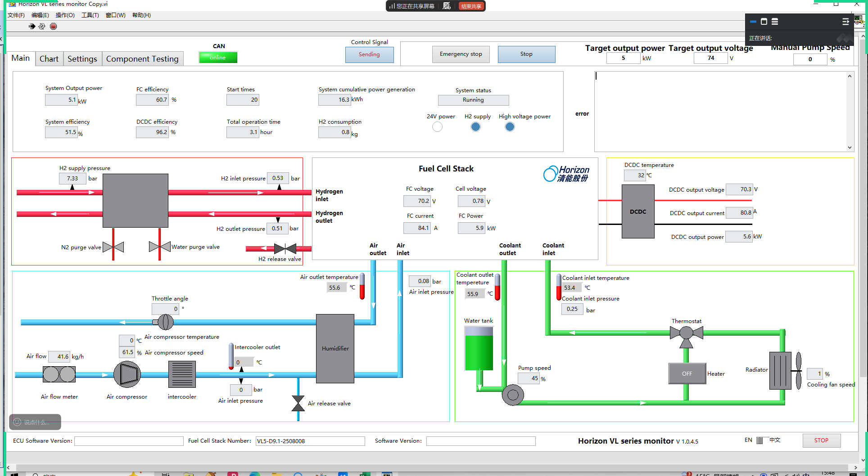
Task: Open the 文件(F) menu
Action: coord(16,15)
